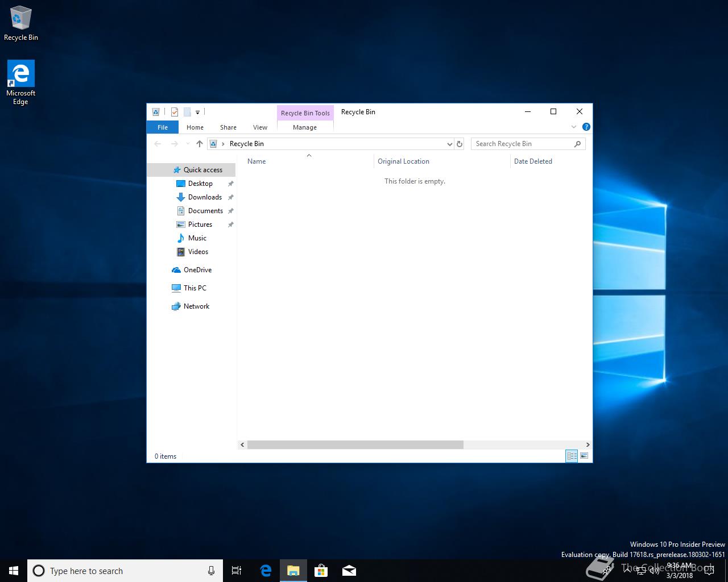Click the Recycle Bin address bar path
Screen dimensions: 728x582
247,144
